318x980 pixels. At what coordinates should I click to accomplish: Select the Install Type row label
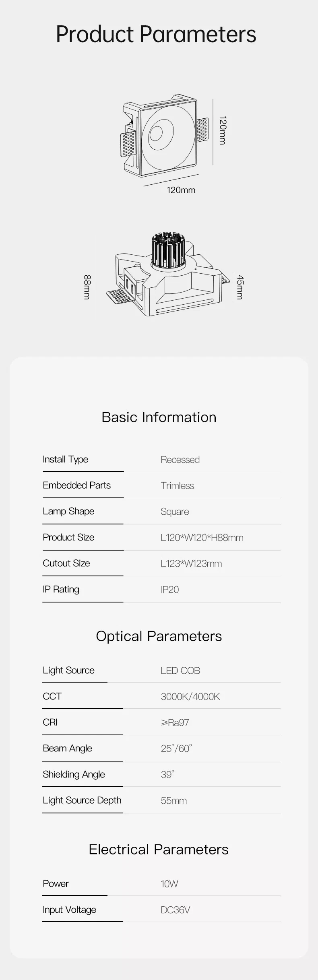tap(66, 459)
